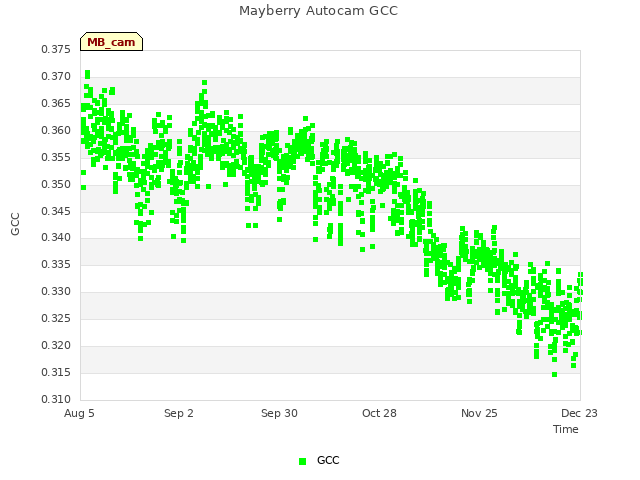Viewport: 640px width, 480px height.
Task: Click the GCC legend text
Action: click(x=328, y=460)
